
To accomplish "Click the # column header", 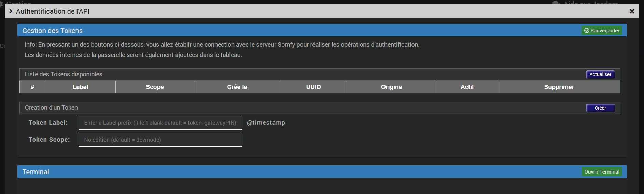I will (32, 87).
